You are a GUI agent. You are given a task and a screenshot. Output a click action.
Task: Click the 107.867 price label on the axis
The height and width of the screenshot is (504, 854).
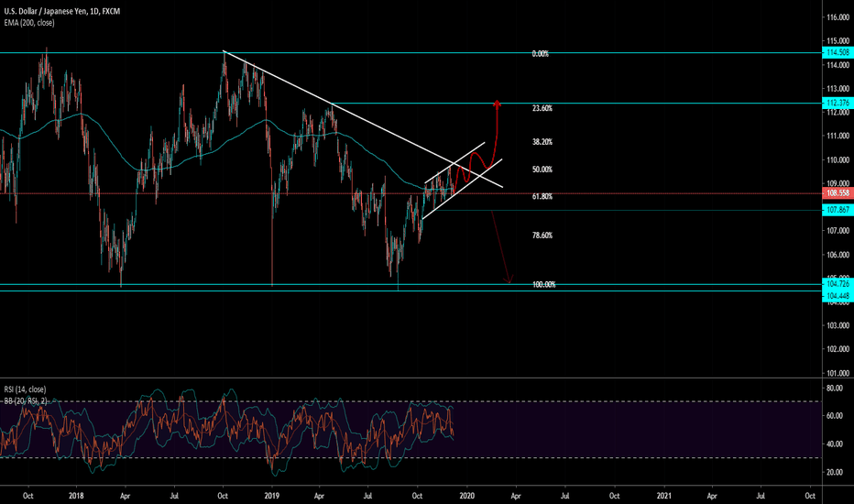tap(833, 210)
